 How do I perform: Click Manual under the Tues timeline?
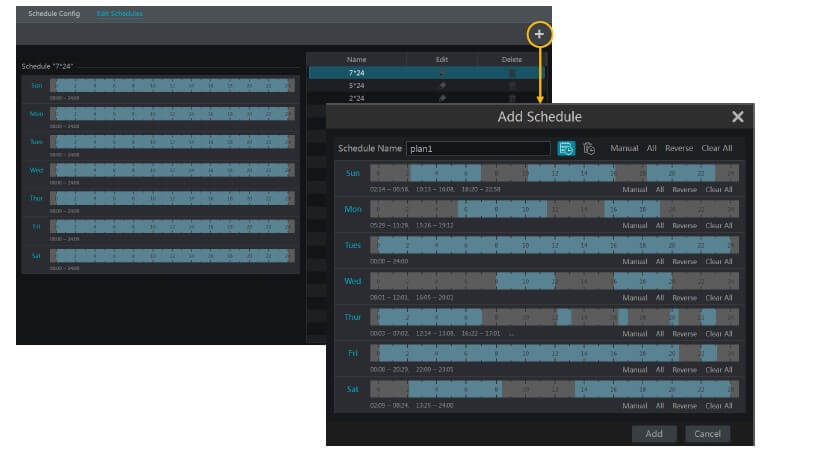[x=635, y=262]
